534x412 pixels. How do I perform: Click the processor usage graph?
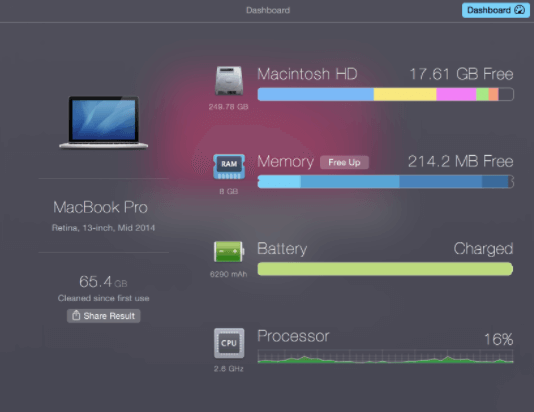[386, 356]
